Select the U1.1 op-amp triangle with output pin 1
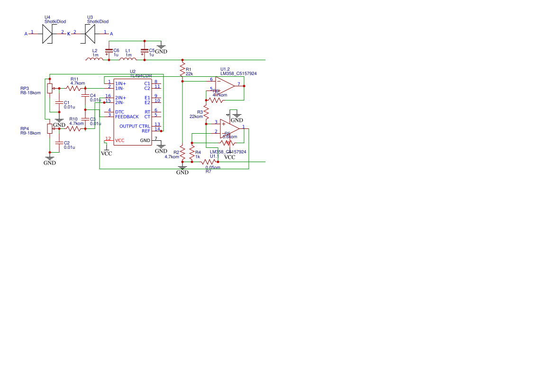This screenshot has height=392, width=554. click(230, 128)
